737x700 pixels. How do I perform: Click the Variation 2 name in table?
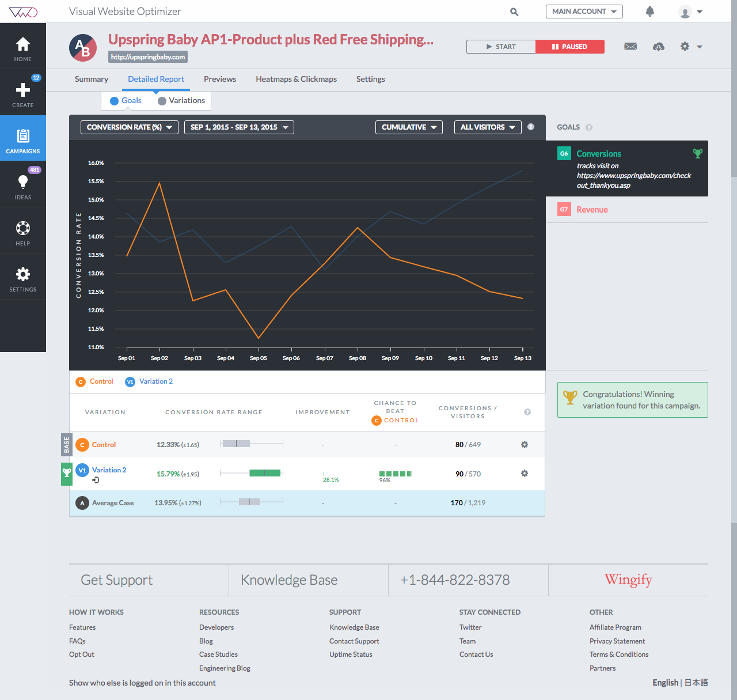pos(109,470)
